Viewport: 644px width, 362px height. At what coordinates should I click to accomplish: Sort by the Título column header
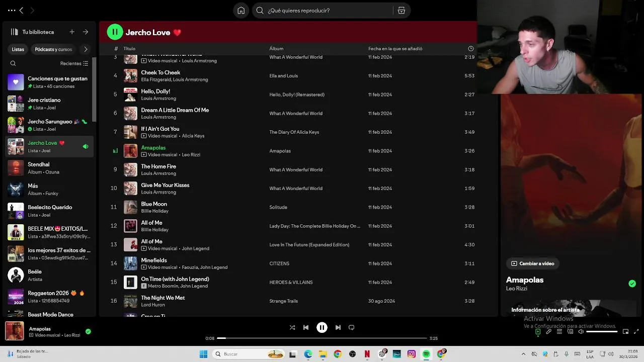click(129, 49)
